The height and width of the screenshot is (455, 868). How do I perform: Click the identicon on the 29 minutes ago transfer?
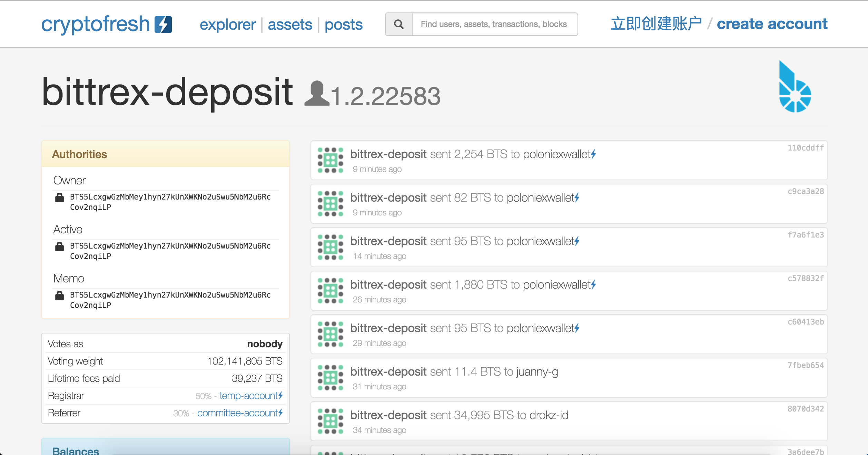pyautogui.click(x=331, y=334)
